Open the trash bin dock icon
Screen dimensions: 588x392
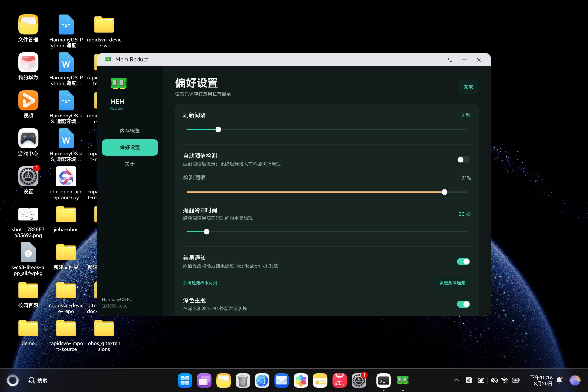pos(243,381)
